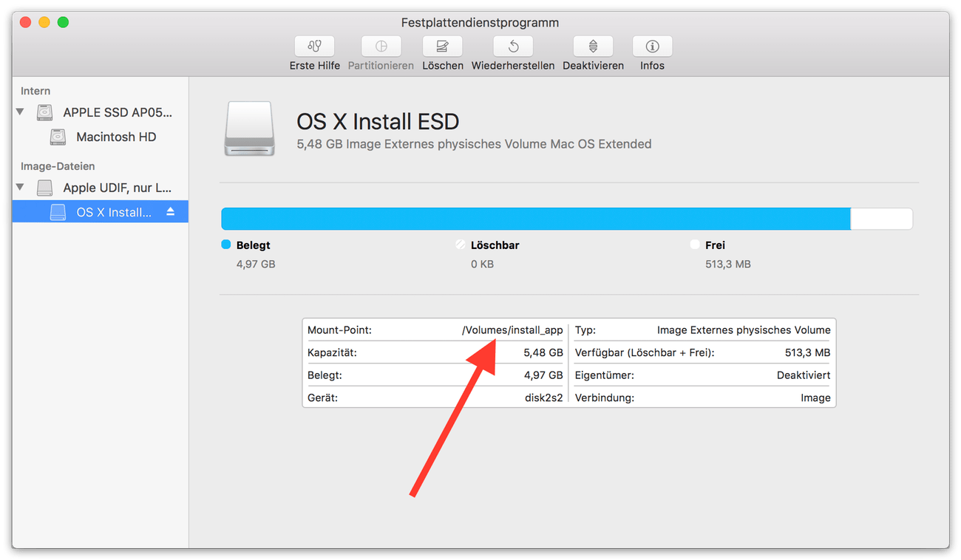Viewport: 961px width, 560px height.
Task: Click the Mount-Point label
Action: 339,330
